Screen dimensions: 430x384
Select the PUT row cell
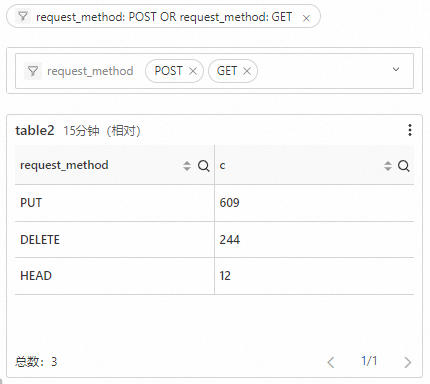[x=114, y=203]
